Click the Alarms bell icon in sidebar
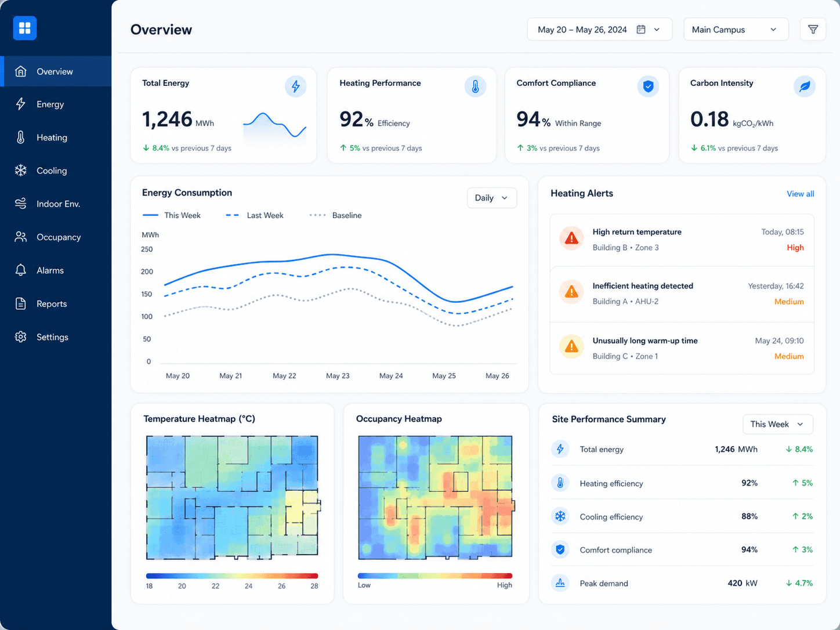Screen dimensions: 840x630 coord(21,270)
